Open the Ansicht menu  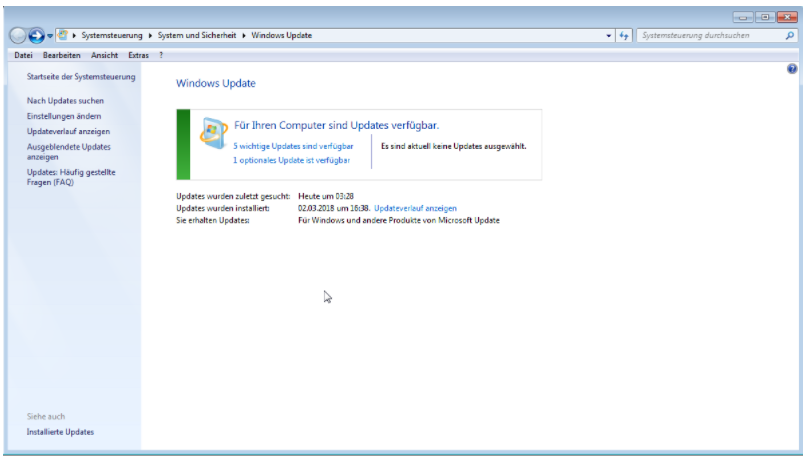[104, 55]
